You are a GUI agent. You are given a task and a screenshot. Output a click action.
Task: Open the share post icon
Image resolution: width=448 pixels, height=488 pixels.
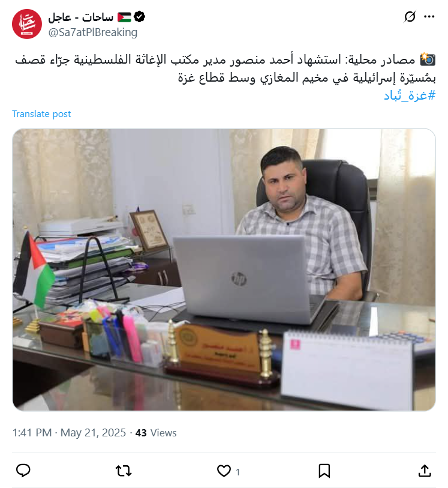click(425, 470)
